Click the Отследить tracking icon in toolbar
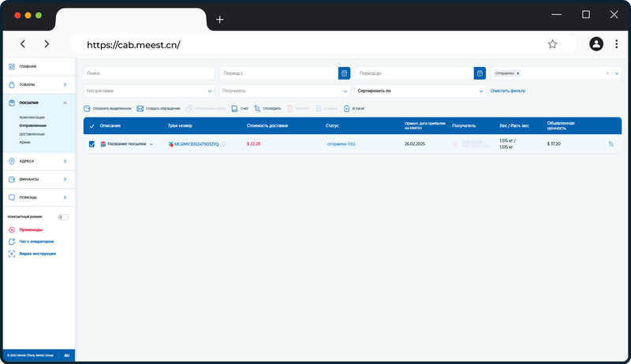 click(257, 109)
